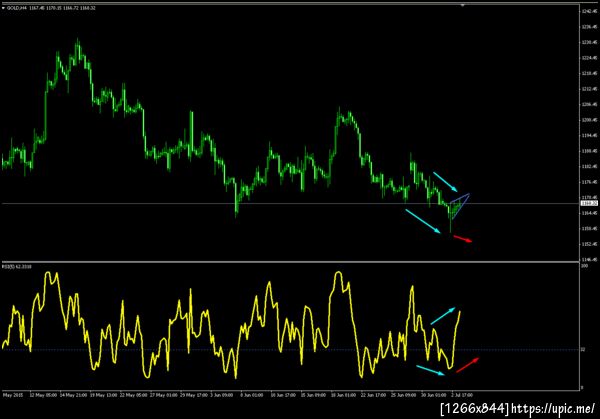Click the 18 Jun 01:00 time label
Image resolution: width=600 pixels, height=419 pixels.
coord(344,395)
